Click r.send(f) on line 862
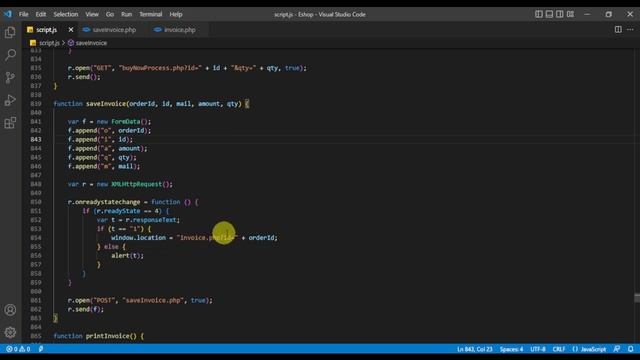This screenshot has width=640, height=360. [x=84, y=309]
